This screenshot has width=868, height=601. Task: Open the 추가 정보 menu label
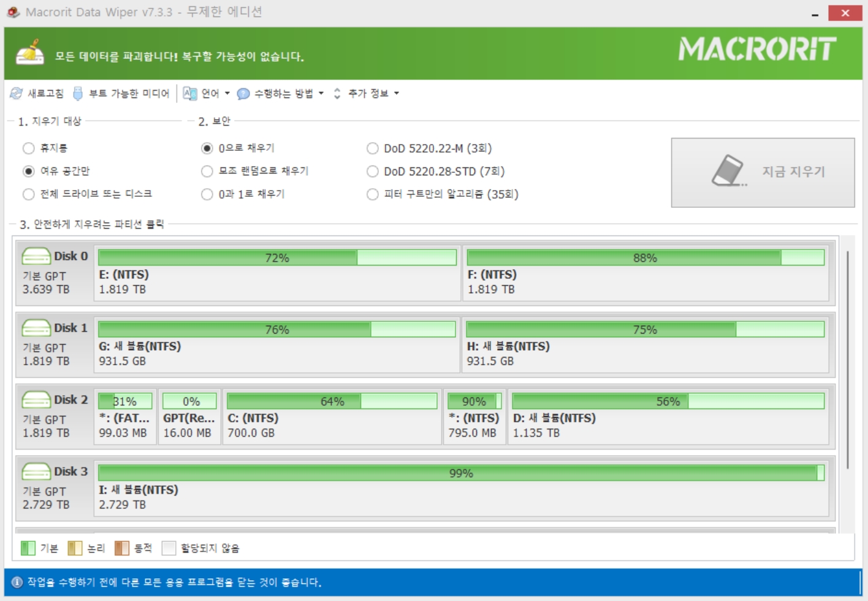[368, 93]
